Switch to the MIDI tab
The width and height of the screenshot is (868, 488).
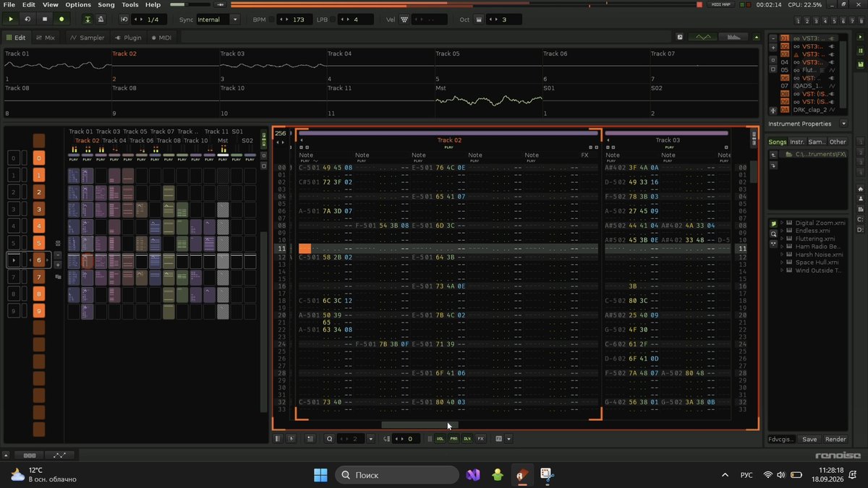click(x=161, y=38)
